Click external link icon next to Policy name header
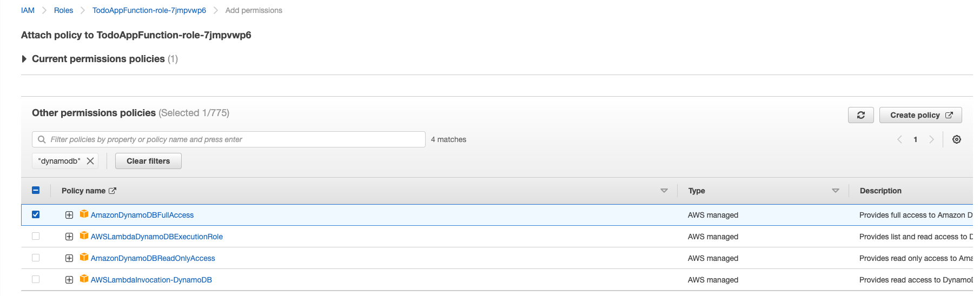980x296 pixels. [112, 191]
